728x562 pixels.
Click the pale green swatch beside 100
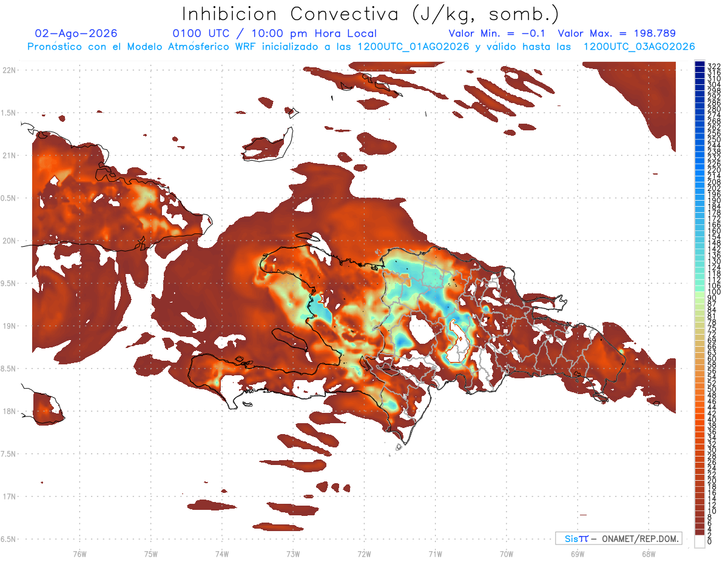tap(699, 295)
